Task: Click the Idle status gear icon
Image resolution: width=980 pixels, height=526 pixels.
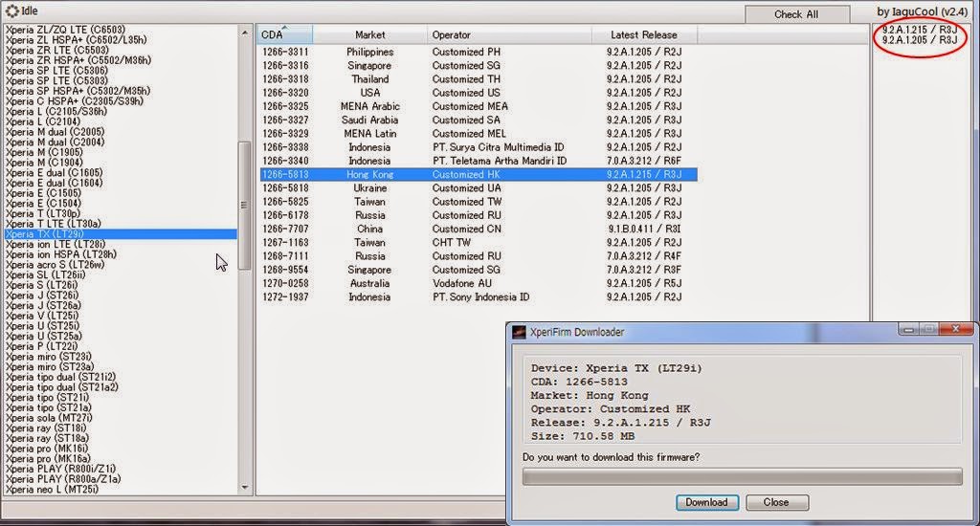Action: pyautogui.click(x=11, y=11)
